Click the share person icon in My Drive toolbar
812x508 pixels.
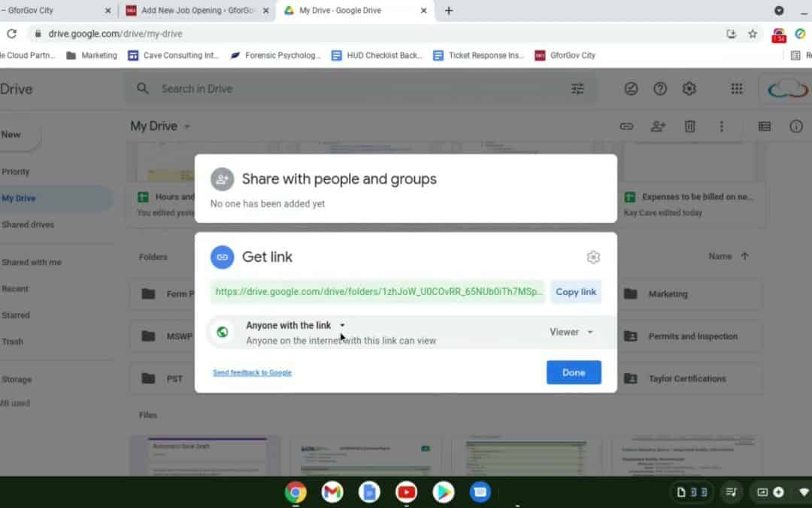tap(658, 126)
